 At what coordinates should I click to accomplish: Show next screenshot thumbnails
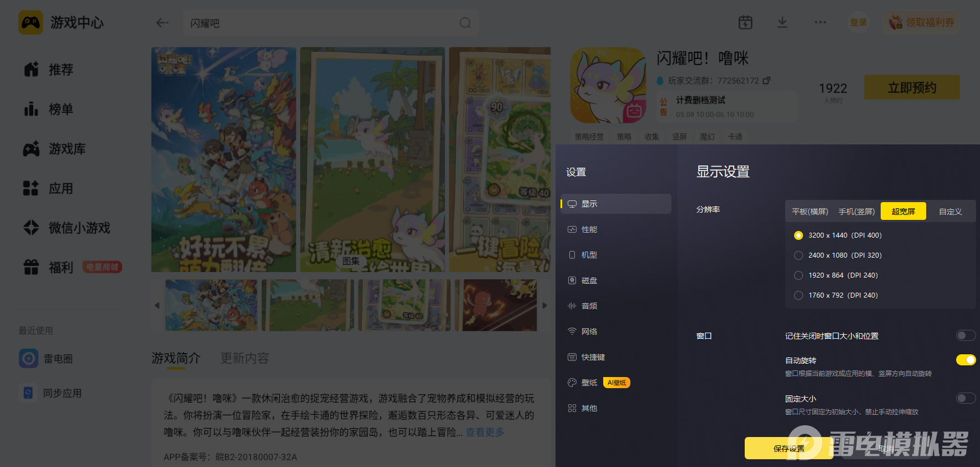coord(545,305)
